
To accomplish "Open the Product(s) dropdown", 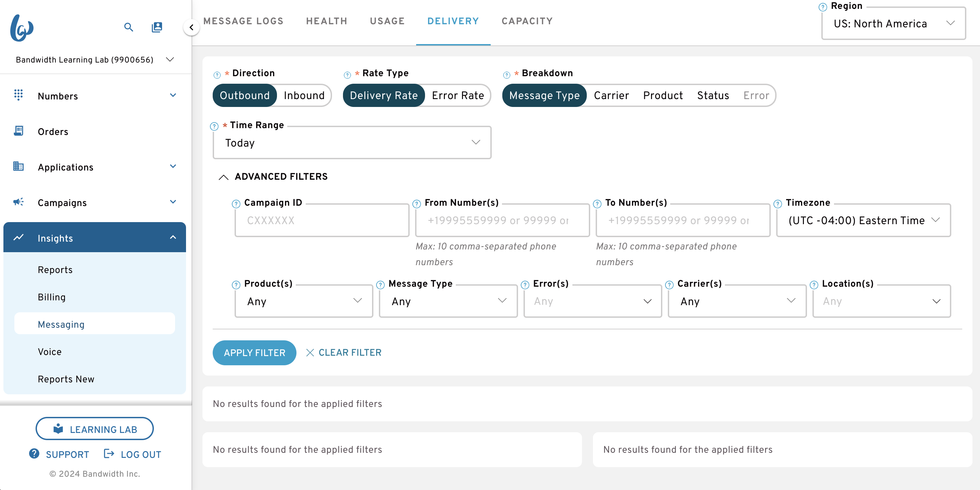I will click(x=304, y=301).
